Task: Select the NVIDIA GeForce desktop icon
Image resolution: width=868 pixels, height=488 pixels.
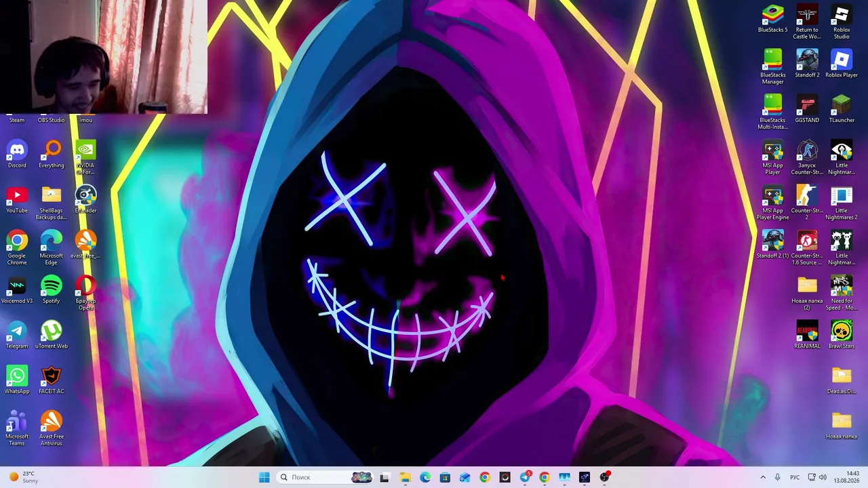Action: pyautogui.click(x=85, y=158)
